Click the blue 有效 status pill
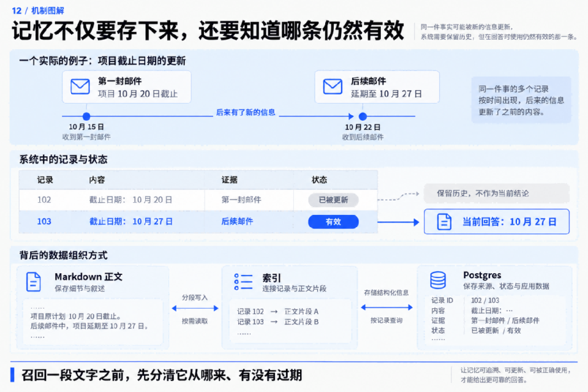588x392 pixels. (333, 222)
